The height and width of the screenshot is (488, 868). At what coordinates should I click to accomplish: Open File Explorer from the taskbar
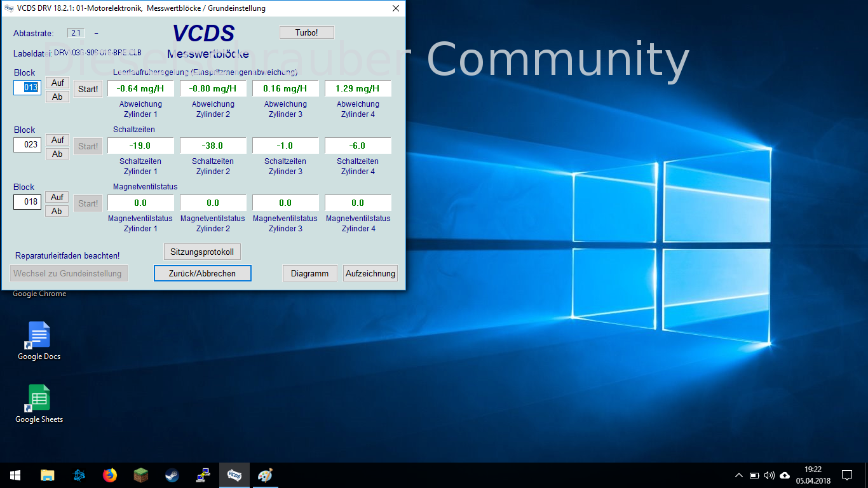47,475
